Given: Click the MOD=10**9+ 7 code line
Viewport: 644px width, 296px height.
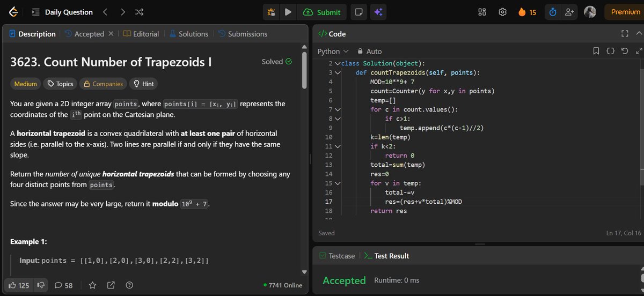Looking at the screenshot, I should 392,82.
